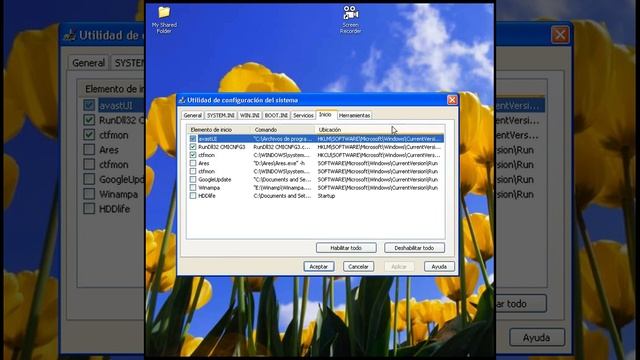
Task: Sort by the Ubicación column header
Action: pos(379,130)
